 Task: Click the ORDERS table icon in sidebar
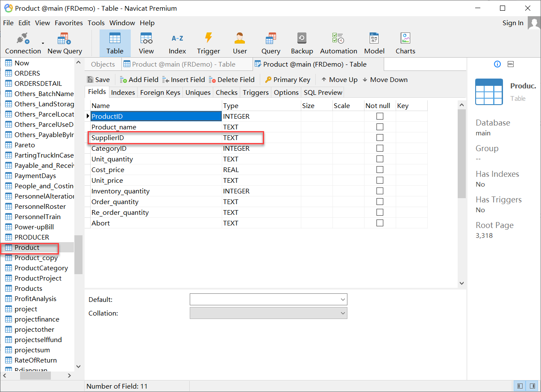[x=9, y=73]
